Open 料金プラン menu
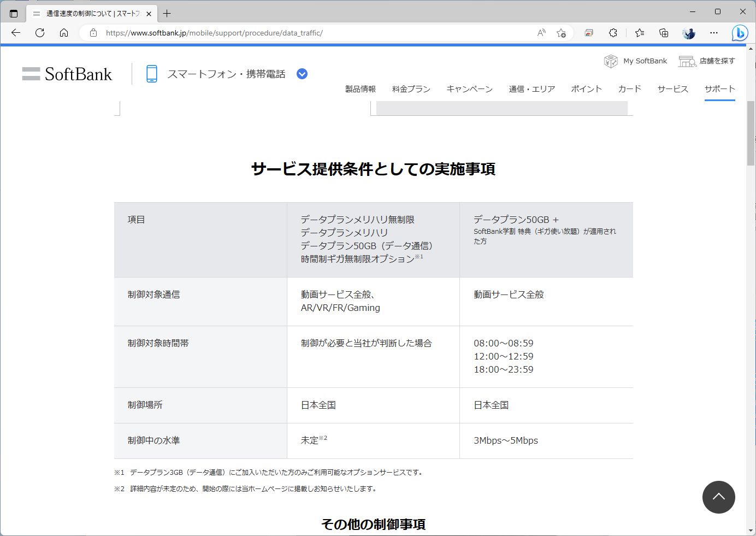Viewport: 756px width, 536px height. click(411, 89)
